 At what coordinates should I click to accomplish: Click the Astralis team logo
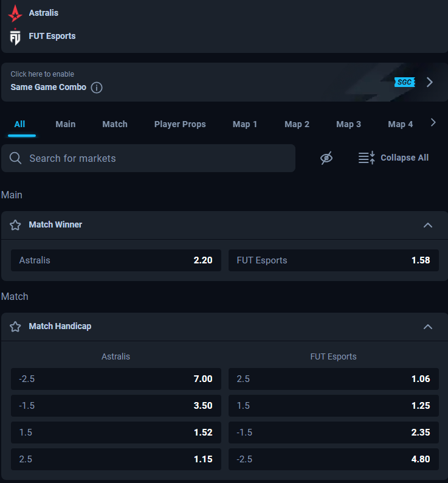coord(15,13)
